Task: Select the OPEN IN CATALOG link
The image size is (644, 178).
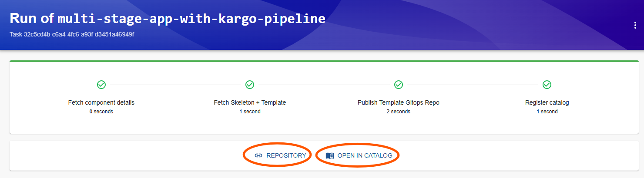Action: coord(359,155)
